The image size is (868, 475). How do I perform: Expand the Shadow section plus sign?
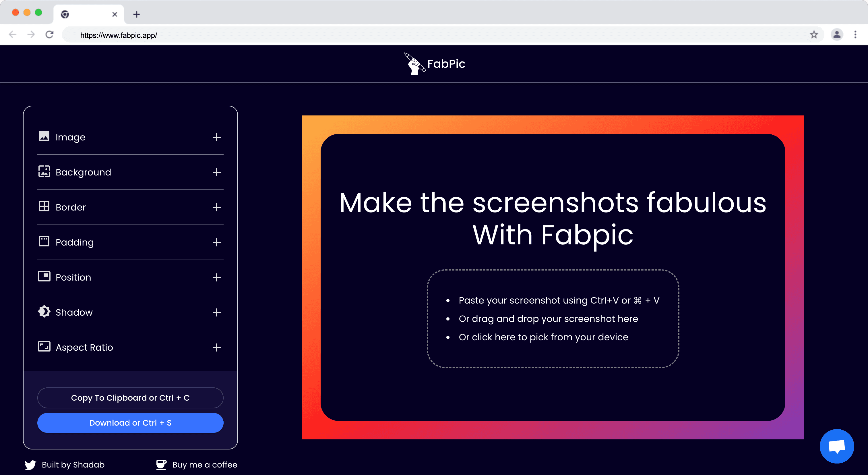pyautogui.click(x=217, y=312)
